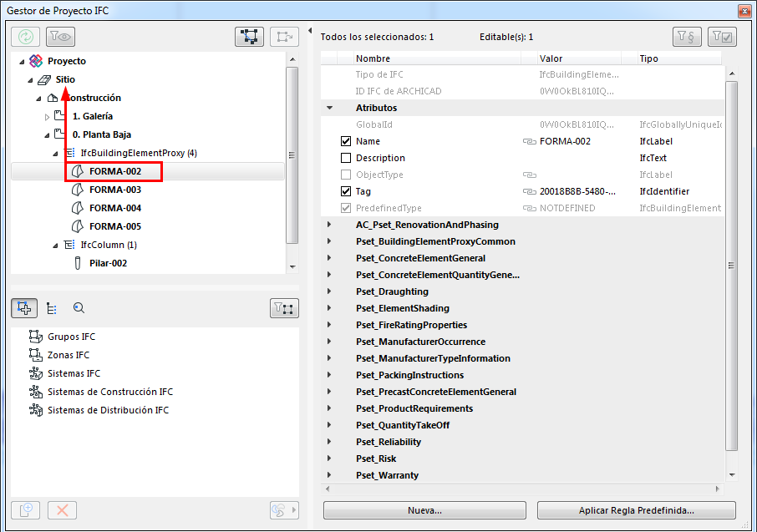Screen dimensions: 757x532
Task: Check the Description attribute checkbox
Action: (x=346, y=158)
